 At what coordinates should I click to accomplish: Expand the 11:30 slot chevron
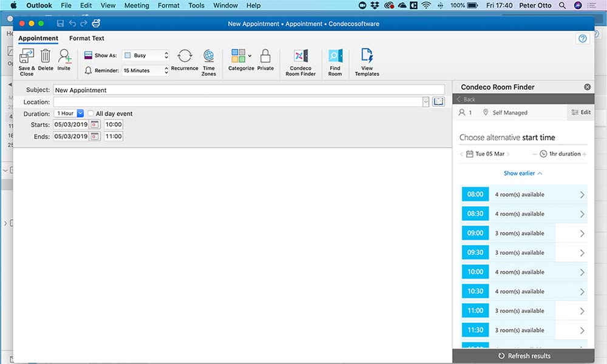(x=582, y=331)
